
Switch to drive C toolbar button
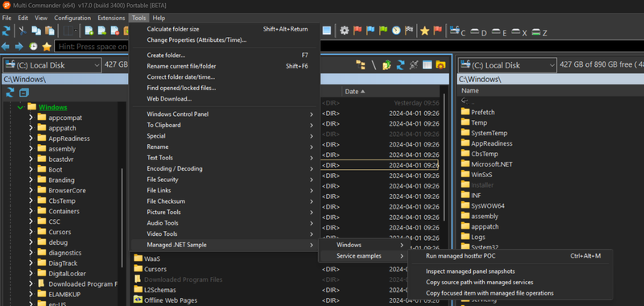tap(457, 31)
